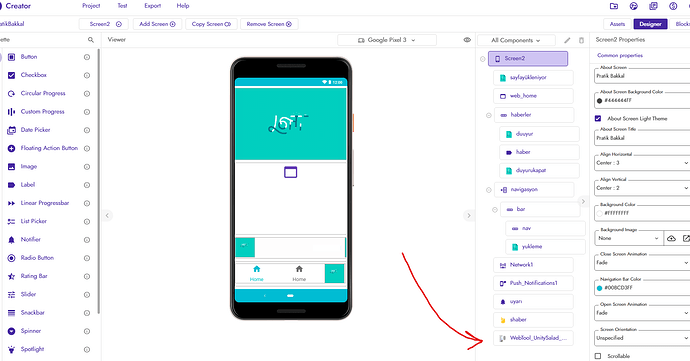690x361 pixels.
Task: Collapse viewer right arrow button
Action: coord(469,216)
